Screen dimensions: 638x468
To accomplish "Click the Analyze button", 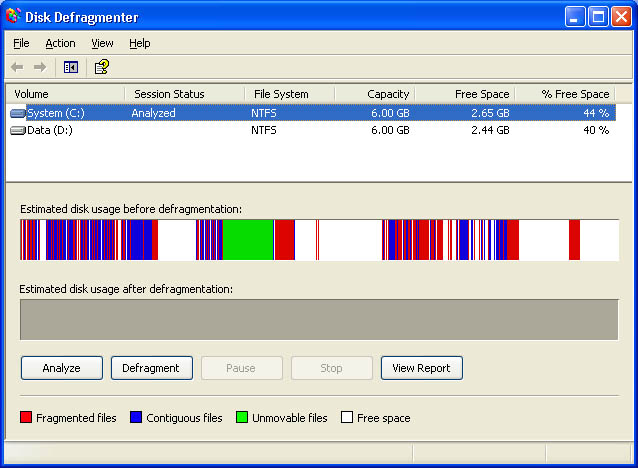I will click(62, 368).
